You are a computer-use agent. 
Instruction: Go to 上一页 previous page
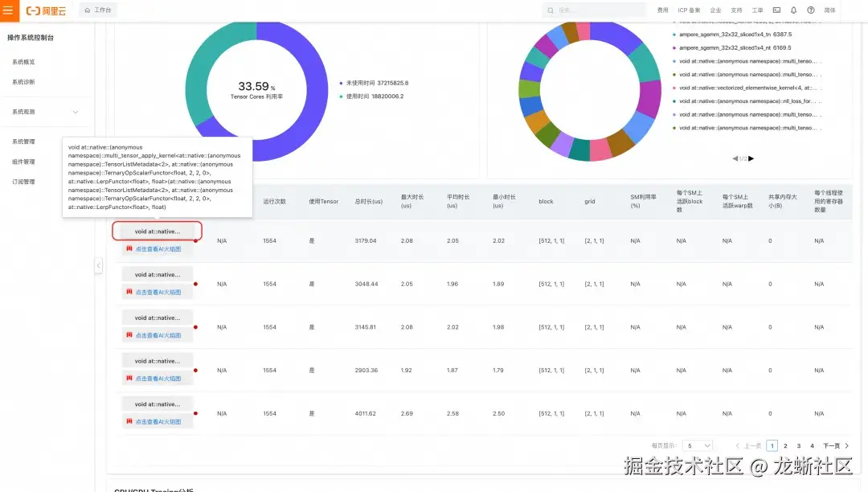click(x=748, y=445)
